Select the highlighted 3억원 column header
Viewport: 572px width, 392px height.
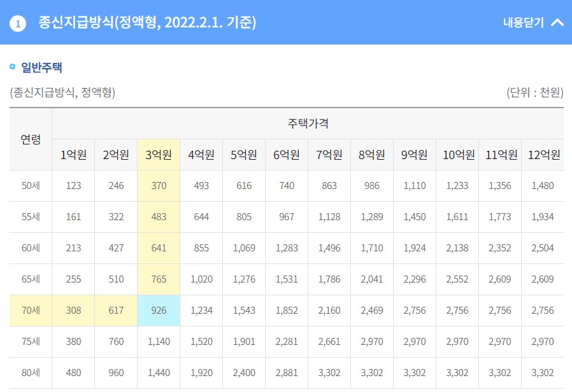[x=159, y=155]
